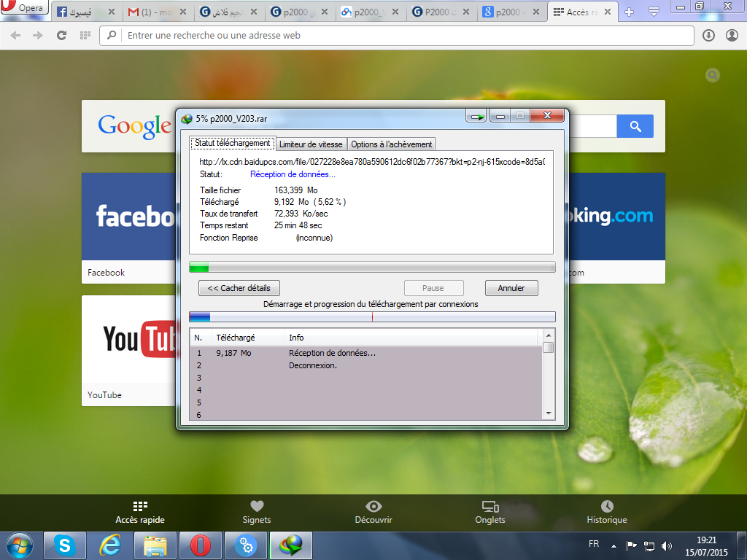Click the Opera menu button
Image resolution: width=747 pixels, height=560 pixels.
24,7
